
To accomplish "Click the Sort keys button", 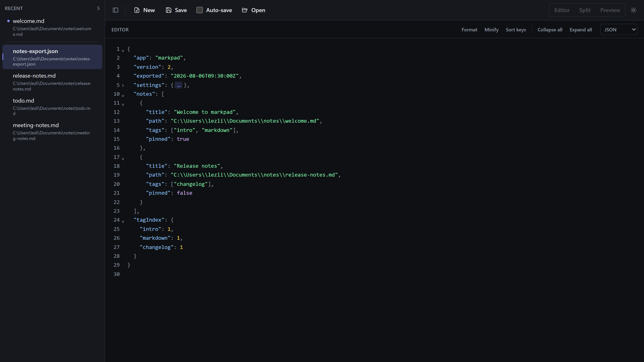I will 515,30.
